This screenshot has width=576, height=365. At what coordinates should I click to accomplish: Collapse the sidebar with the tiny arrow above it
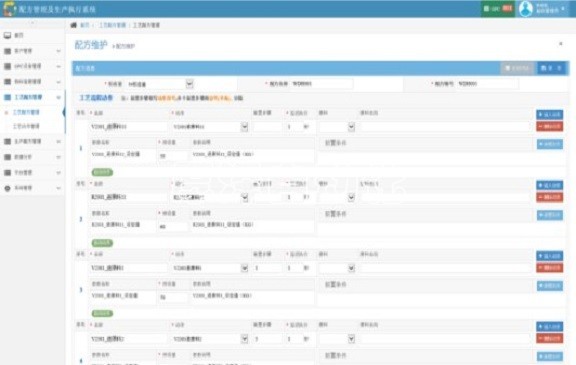[x=32, y=23]
